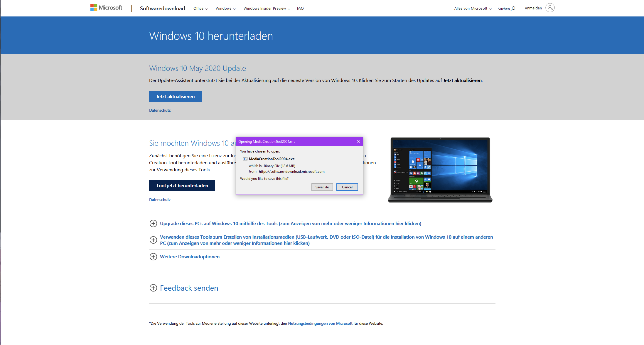Expand the Windows Insider Preview menu

(267, 8)
